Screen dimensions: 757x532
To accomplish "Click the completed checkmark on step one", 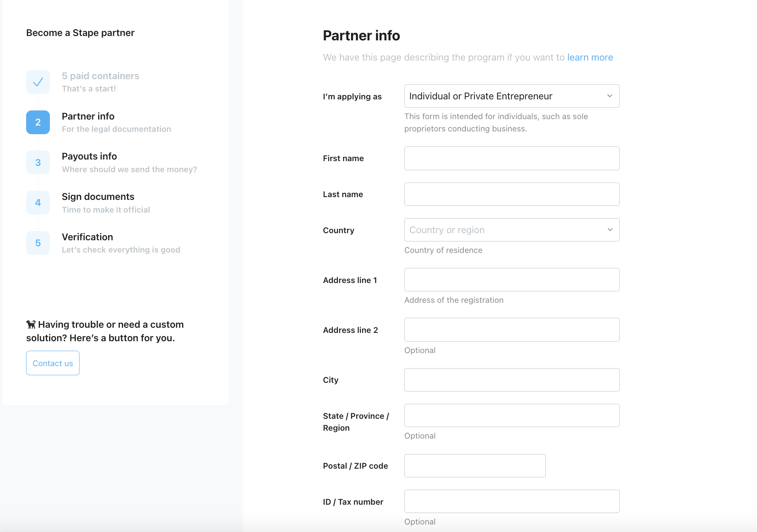I will click(x=38, y=82).
